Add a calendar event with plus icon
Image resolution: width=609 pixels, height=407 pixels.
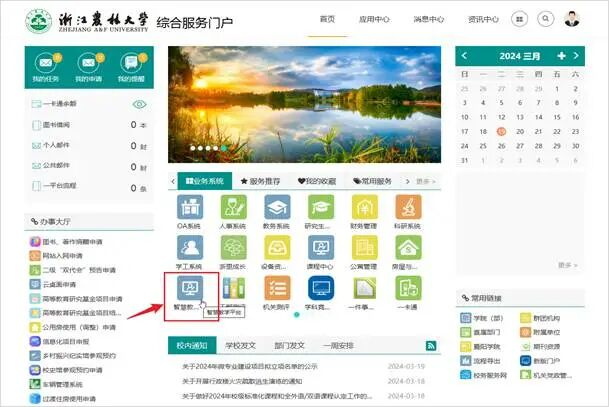(562, 56)
